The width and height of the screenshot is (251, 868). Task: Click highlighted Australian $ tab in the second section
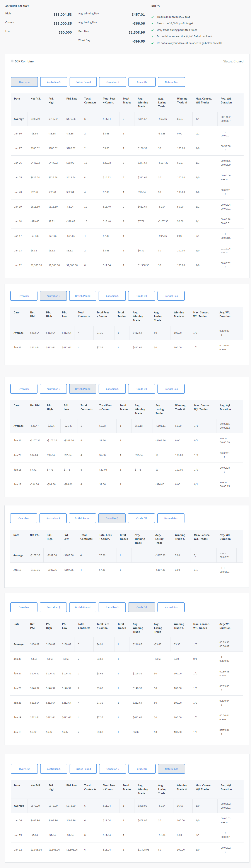53,296
